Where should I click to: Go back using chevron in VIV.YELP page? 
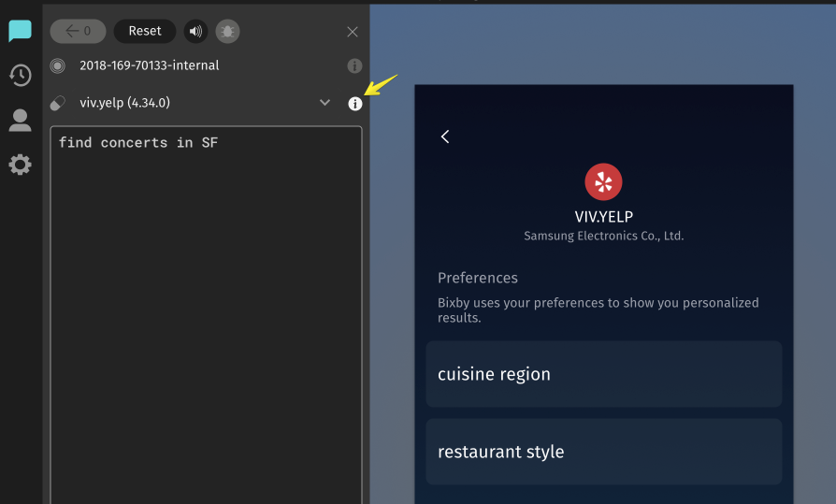[445, 137]
